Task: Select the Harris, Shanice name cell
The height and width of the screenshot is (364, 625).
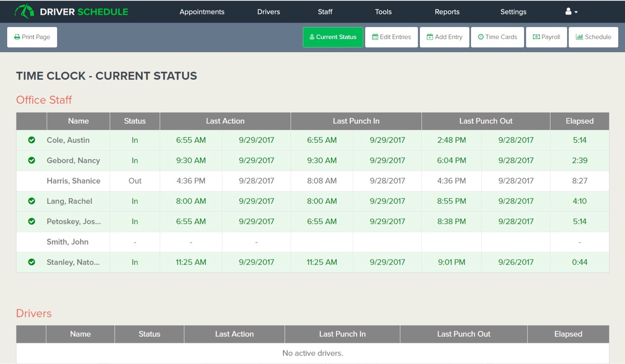Action: (x=74, y=181)
